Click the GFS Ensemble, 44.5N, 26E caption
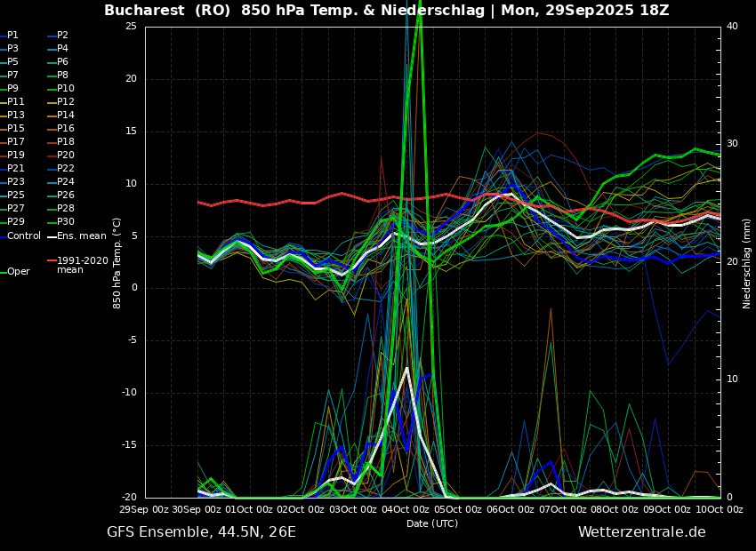The width and height of the screenshot is (756, 551). point(201,532)
